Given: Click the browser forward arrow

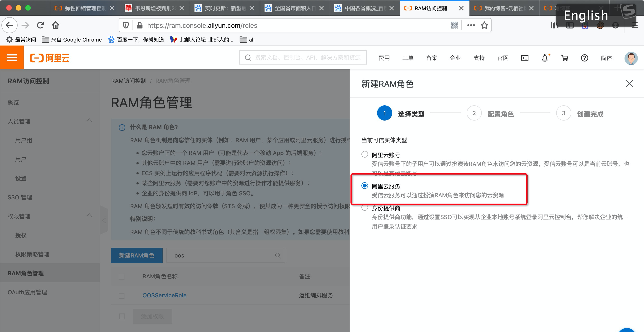Looking at the screenshot, I should (25, 25).
